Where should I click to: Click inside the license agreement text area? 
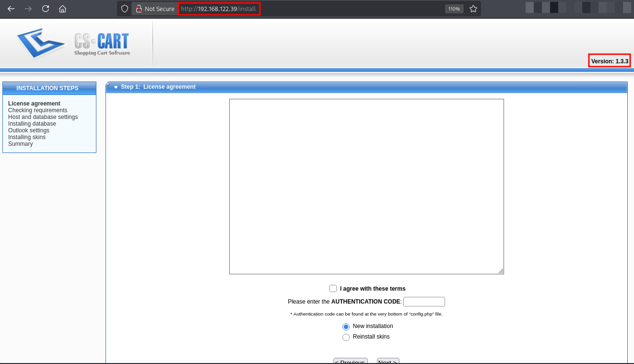click(x=366, y=187)
